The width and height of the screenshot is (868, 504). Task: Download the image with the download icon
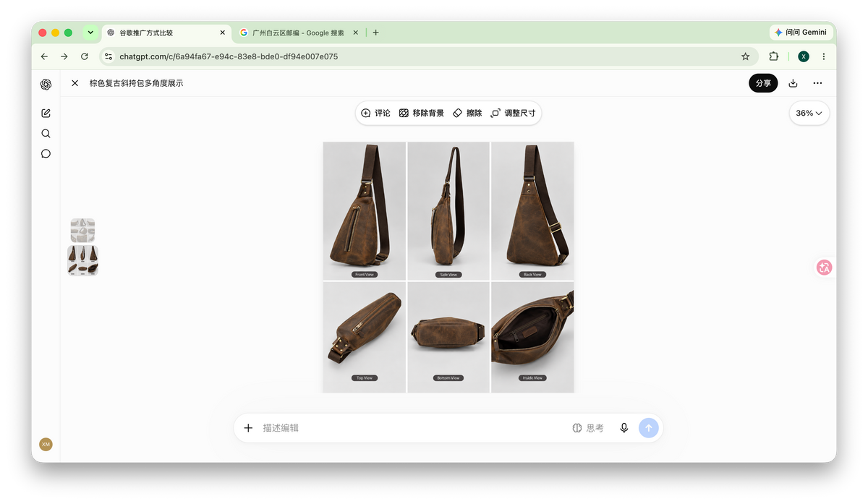(793, 83)
